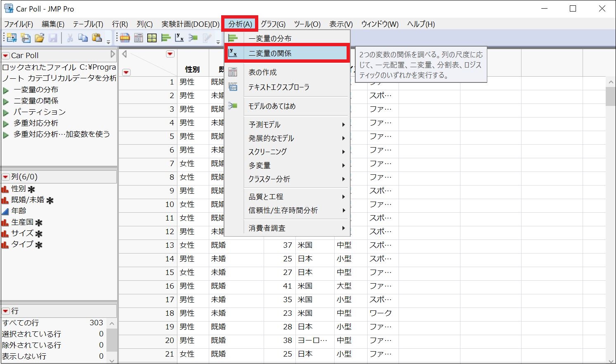This screenshot has height=364, width=616.
Task: Click the Distribution green bars toolbar icon
Action: tap(166, 38)
